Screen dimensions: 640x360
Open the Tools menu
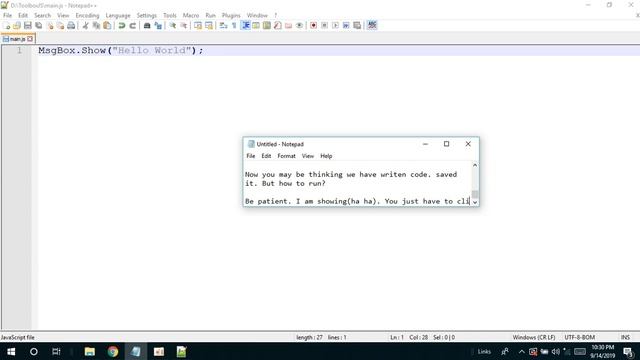coord(170,16)
